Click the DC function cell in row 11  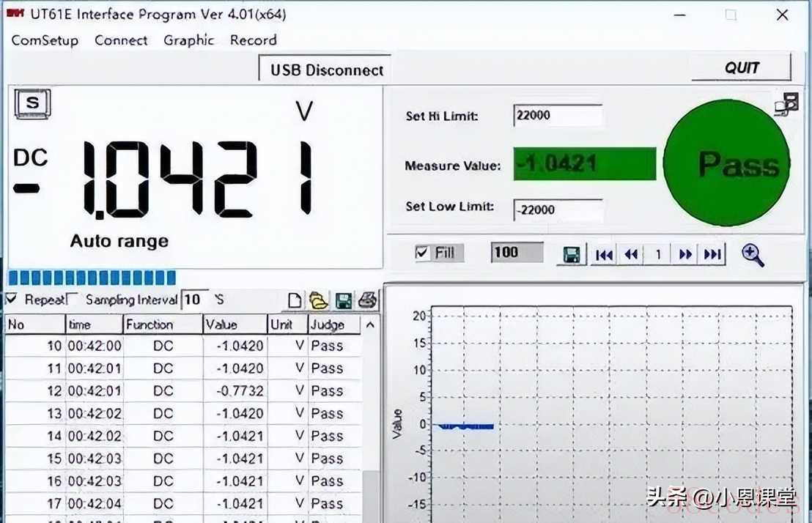point(163,368)
